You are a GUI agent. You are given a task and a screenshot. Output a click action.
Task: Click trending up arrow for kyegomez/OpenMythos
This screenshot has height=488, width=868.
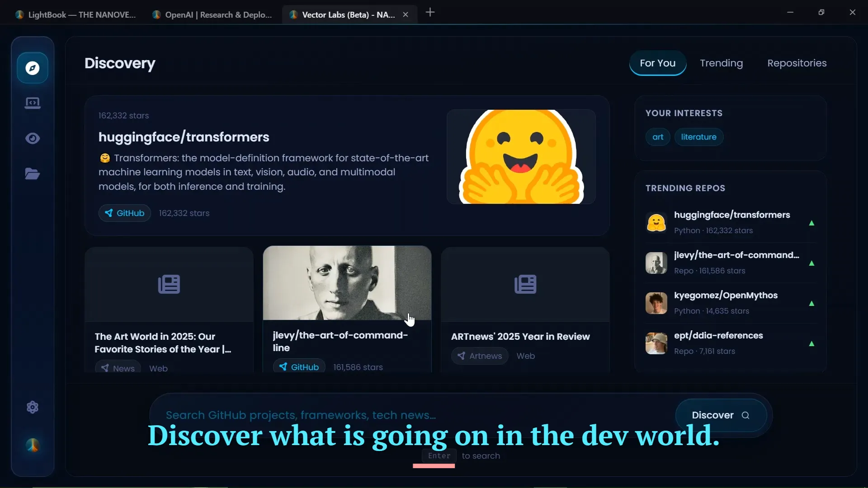pos(811,303)
